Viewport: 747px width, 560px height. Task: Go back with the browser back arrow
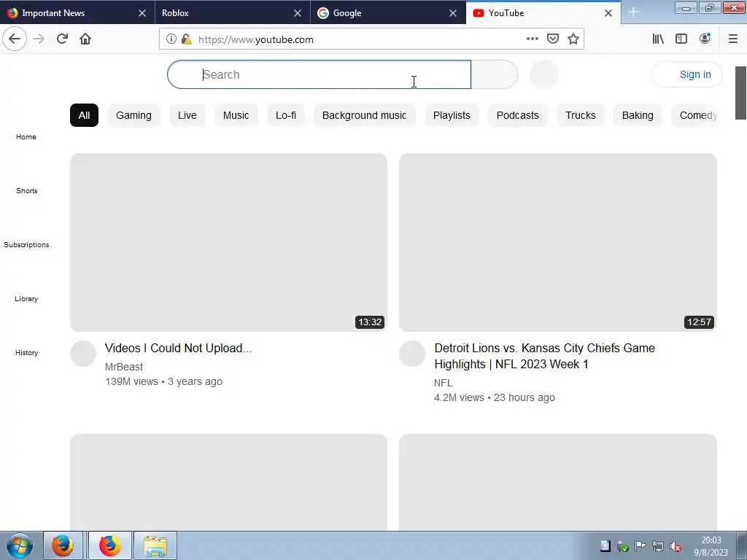[x=15, y=39]
